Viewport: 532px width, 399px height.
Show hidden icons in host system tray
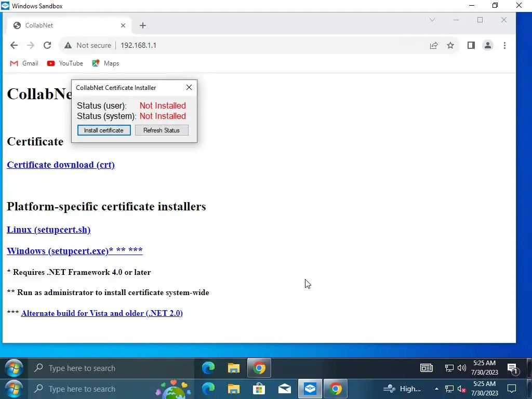[x=436, y=389]
